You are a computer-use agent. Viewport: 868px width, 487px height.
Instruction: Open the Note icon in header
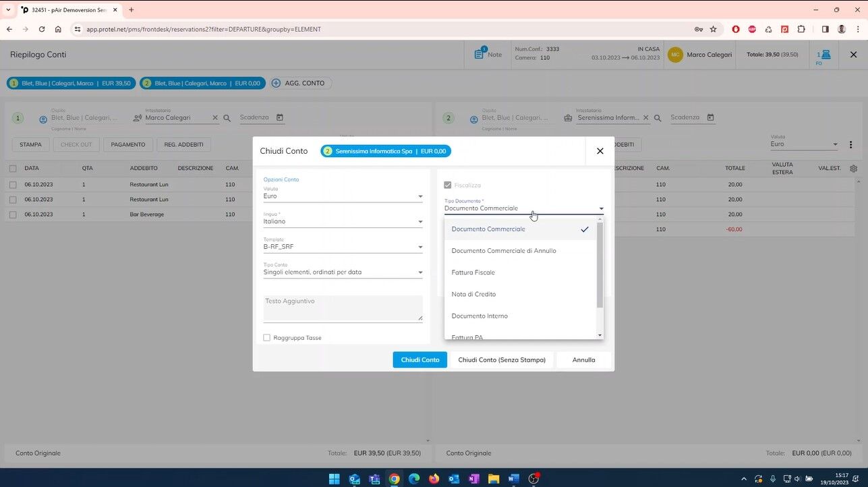pyautogui.click(x=480, y=54)
